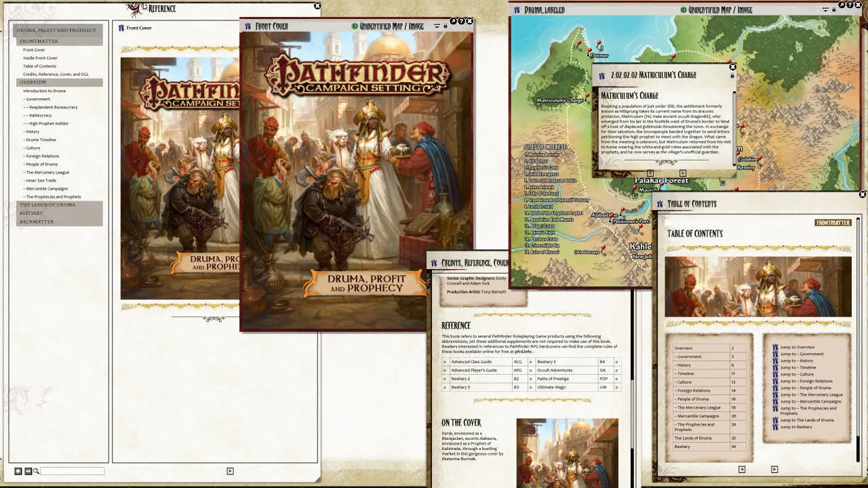Click link icon in Druma_labeled map window title
868x488 pixels.
tap(517, 10)
